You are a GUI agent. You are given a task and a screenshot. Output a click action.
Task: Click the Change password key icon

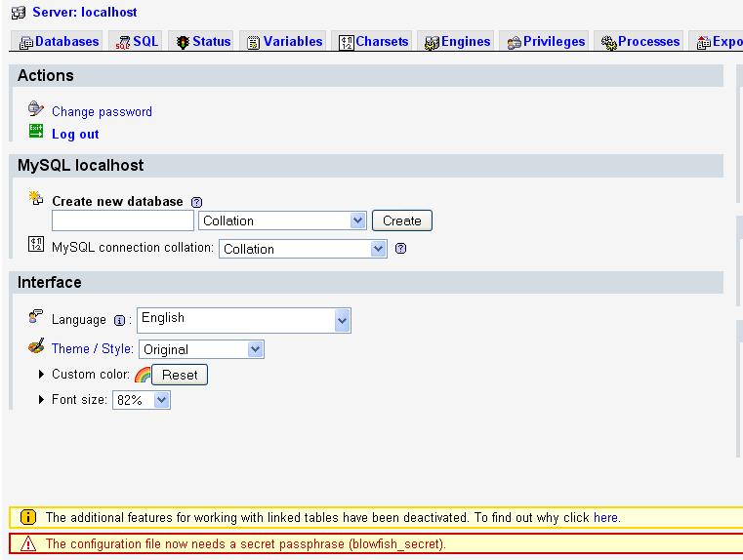pyautogui.click(x=35, y=109)
